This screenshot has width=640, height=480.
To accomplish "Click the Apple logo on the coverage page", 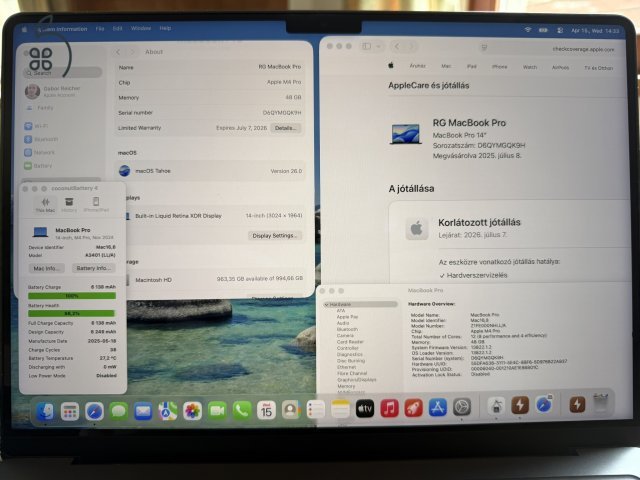I will pos(391,65).
